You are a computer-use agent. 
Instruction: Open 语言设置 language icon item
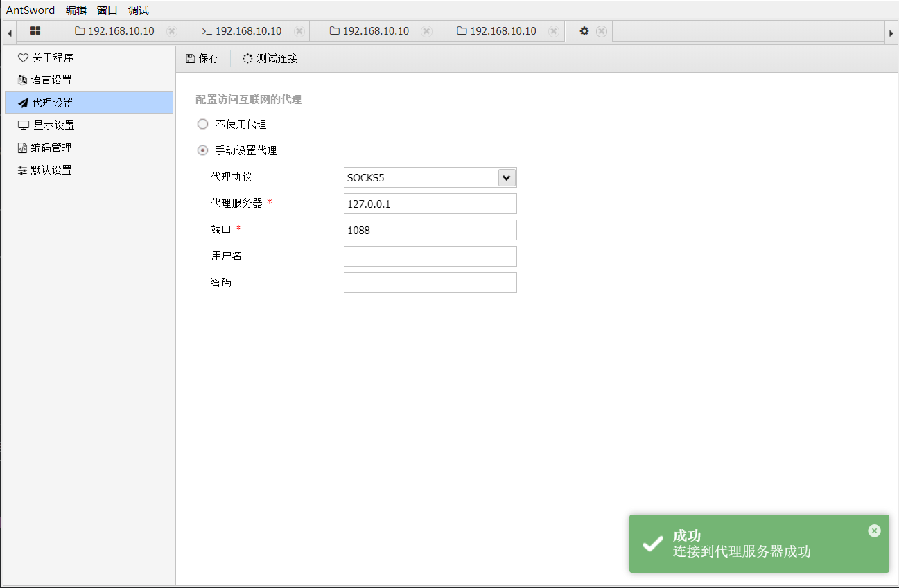click(x=23, y=80)
